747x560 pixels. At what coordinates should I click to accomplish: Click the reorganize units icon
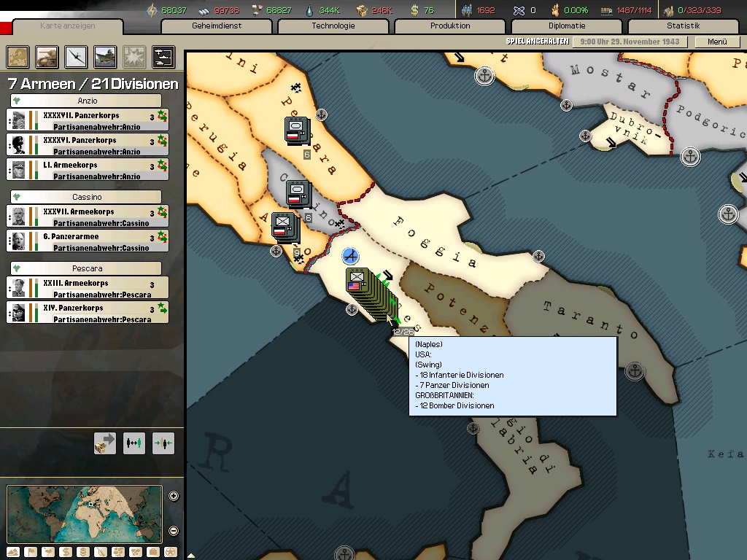tap(134, 443)
